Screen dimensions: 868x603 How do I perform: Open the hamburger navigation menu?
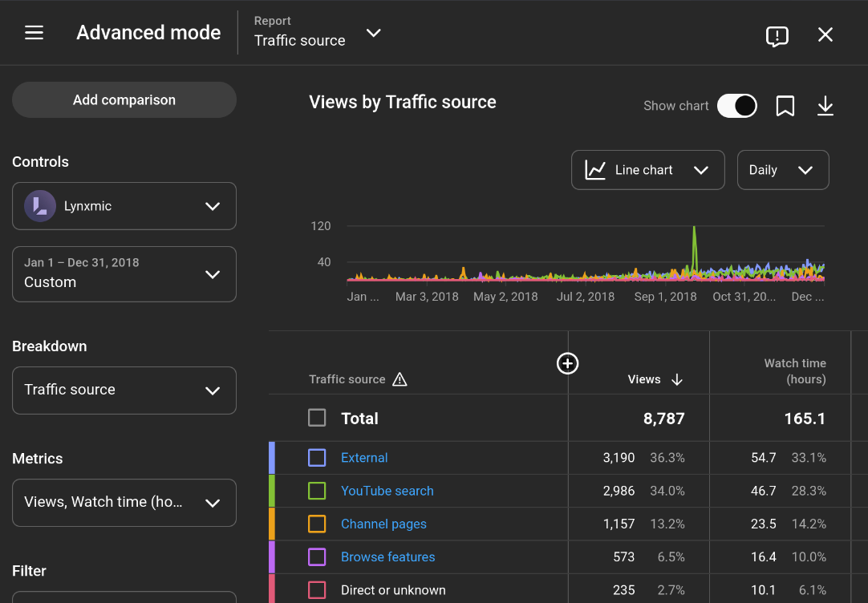[34, 33]
